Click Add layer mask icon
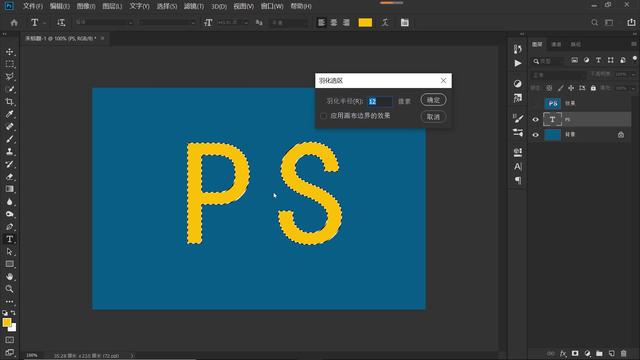The height and width of the screenshot is (360, 640). click(x=575, y=353)
